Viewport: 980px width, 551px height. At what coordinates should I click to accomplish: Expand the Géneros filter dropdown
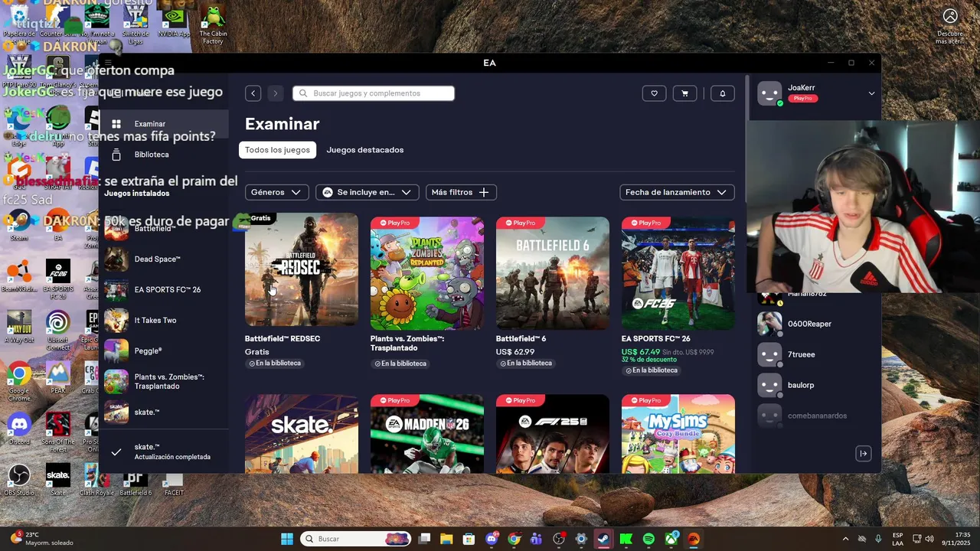pos(277,192)
